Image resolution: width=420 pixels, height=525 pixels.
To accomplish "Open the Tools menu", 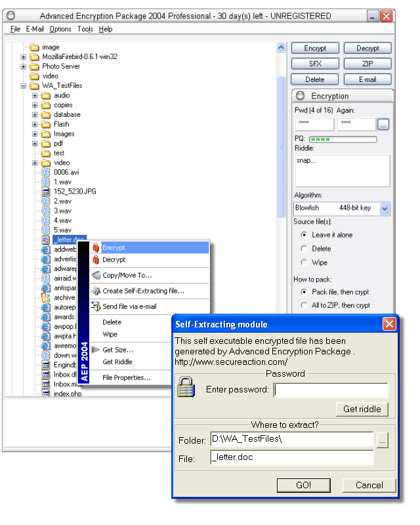I will (85, 29).
